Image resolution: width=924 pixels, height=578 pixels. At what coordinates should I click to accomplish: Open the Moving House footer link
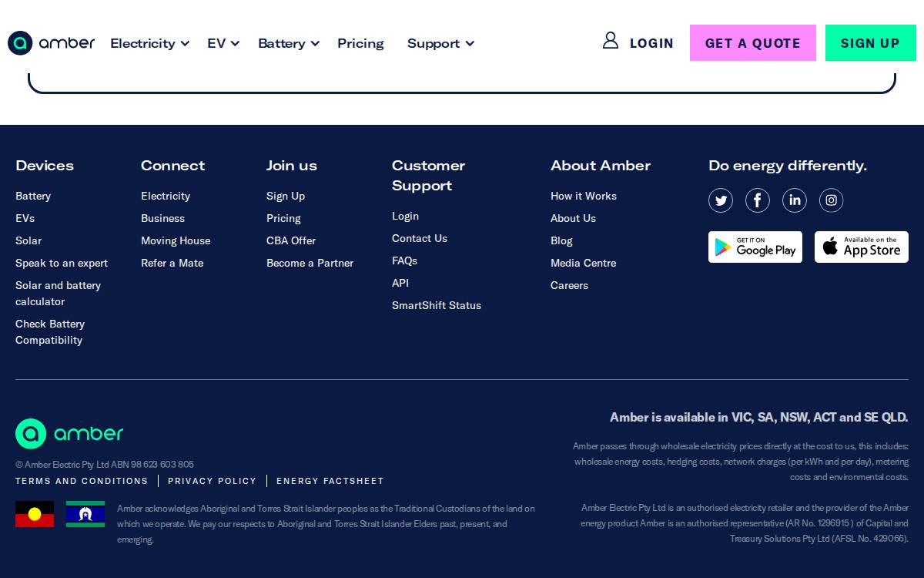pos(176,240)
